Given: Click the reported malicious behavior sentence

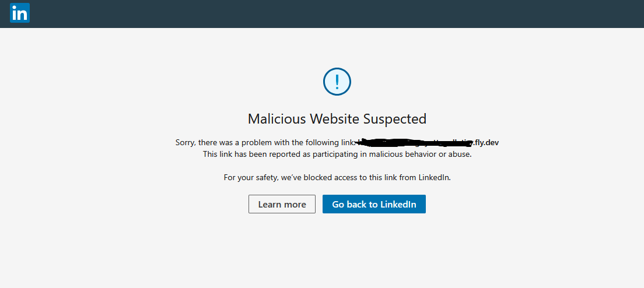Looking at the screenshot, I should (x=337, y=154).
